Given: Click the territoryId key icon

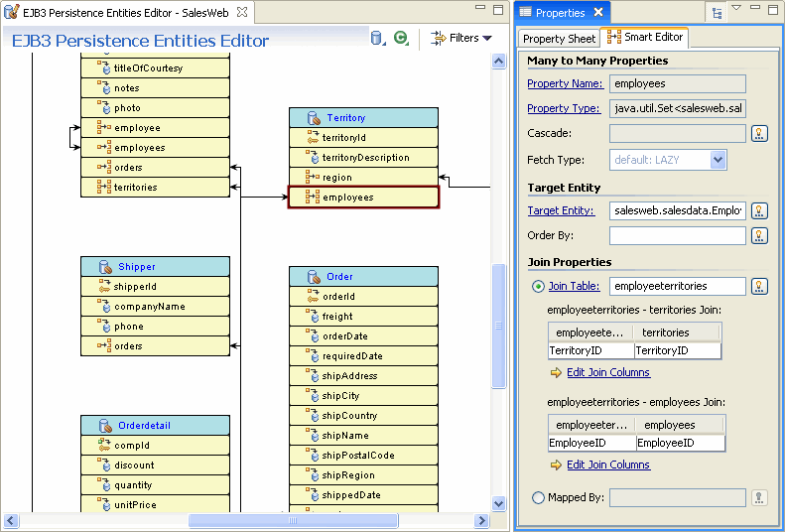Looking at the screenshot, I should [x=313, y=137].
